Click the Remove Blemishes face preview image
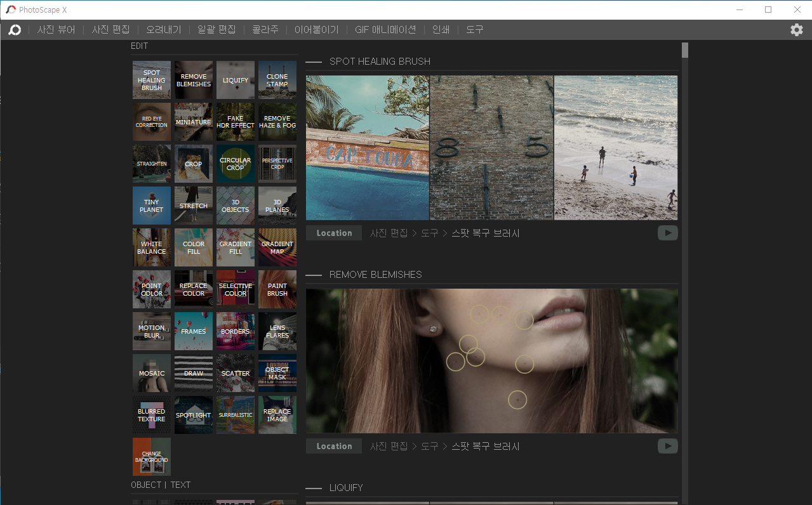This screenshot has height=505, width=812. pyautogui.click(x=492, y=361)
